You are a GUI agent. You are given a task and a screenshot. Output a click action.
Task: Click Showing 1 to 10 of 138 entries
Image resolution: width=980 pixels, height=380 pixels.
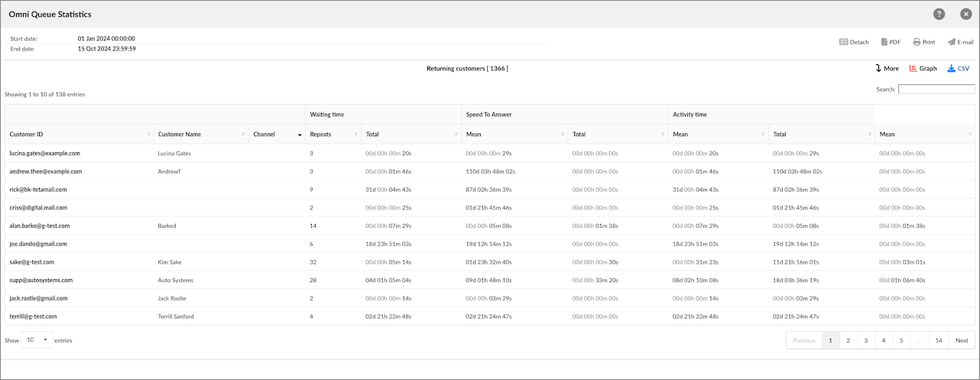[x=45, y=94]
